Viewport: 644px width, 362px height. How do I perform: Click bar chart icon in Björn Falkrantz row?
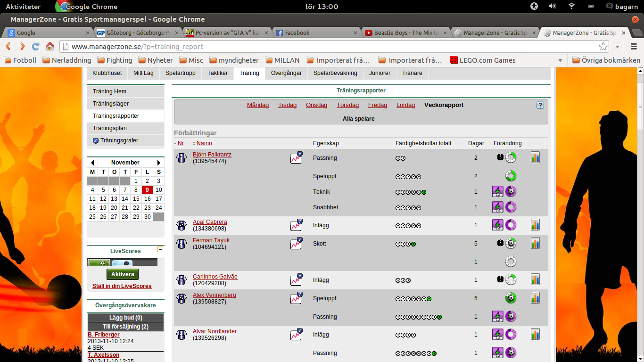coord(535,157)
